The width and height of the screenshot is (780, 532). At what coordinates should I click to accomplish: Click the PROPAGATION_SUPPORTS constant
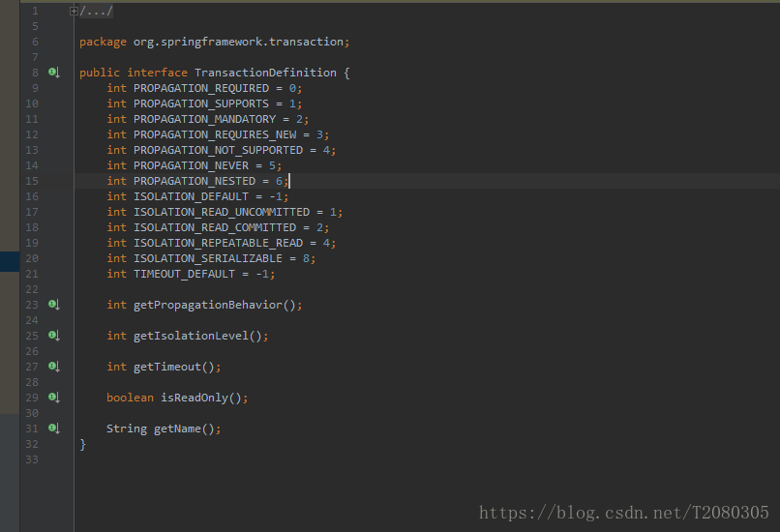(201, 103)
